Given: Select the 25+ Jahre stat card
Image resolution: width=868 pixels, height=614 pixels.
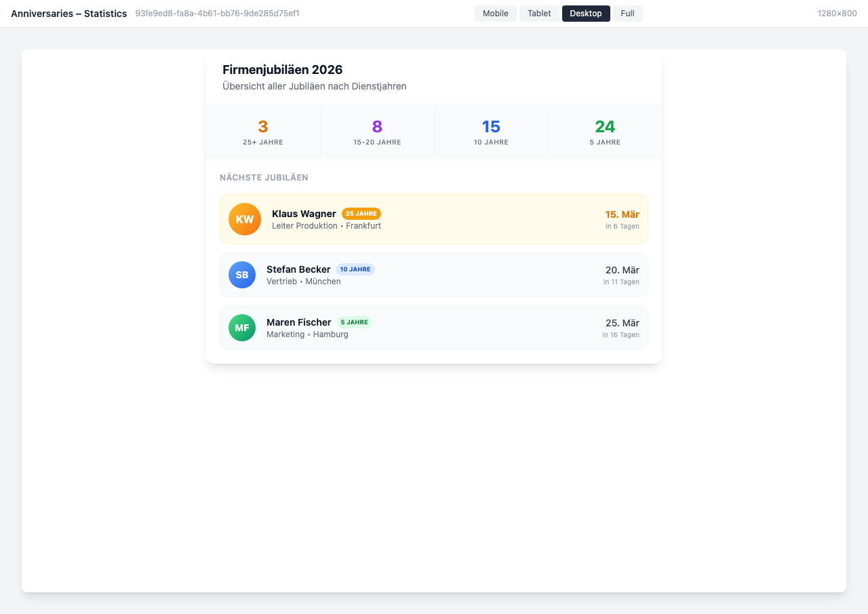Looking at the screenshot, I should coord(263,131).
